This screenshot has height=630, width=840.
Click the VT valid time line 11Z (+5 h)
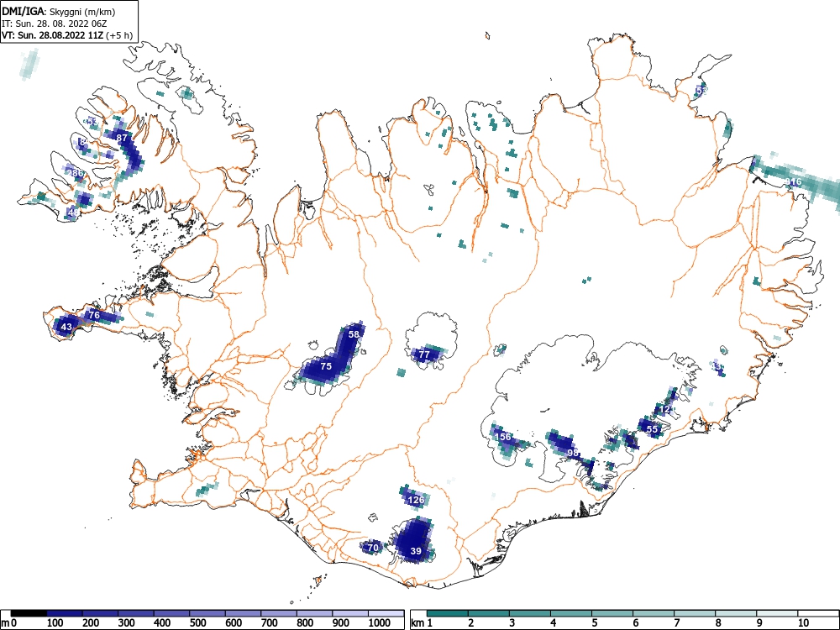[67, 35]
